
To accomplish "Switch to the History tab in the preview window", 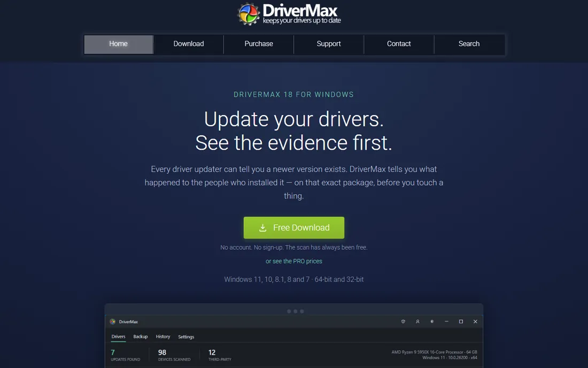I will tap(163, 336).
